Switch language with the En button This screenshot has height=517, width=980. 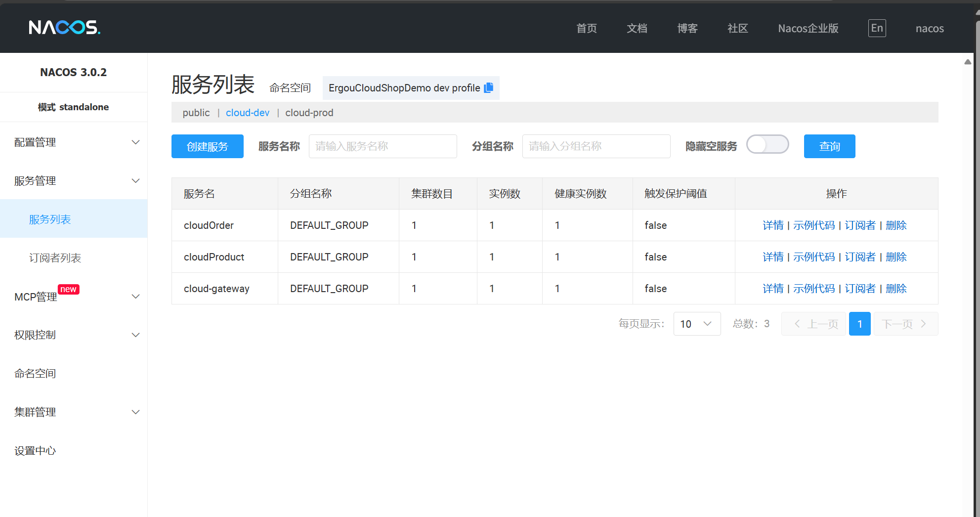(x=877, y=28)
